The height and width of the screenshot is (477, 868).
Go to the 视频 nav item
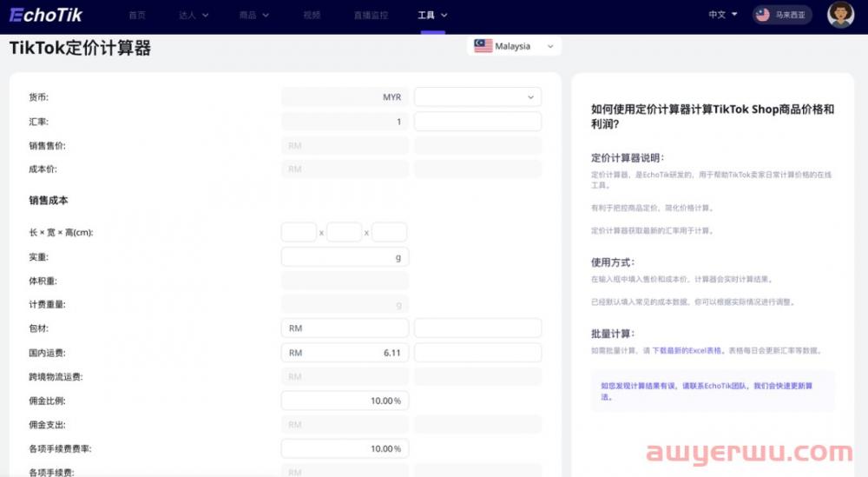[312, 15]
